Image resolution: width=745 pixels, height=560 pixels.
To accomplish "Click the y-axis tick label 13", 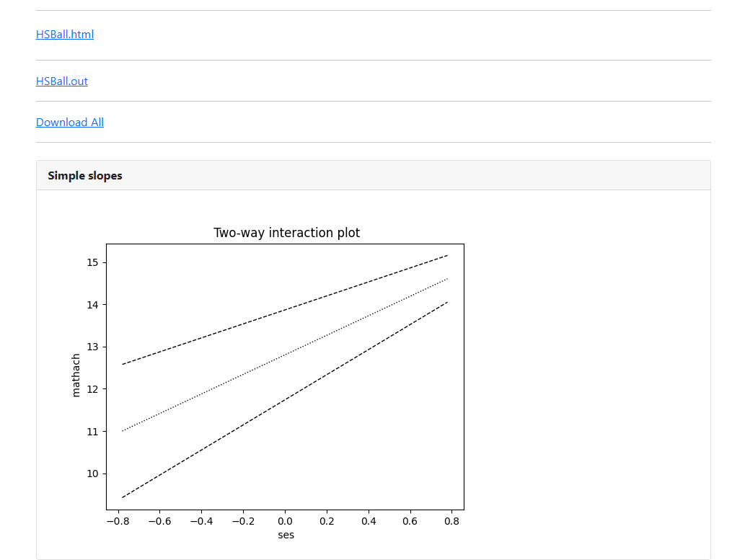I will [x=92, y=347].
